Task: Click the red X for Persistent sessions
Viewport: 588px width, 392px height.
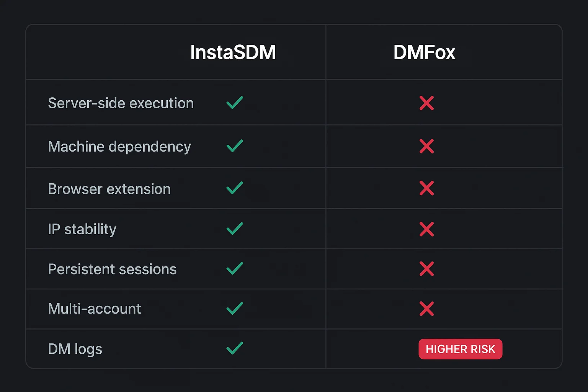Action: coord(426,269)
